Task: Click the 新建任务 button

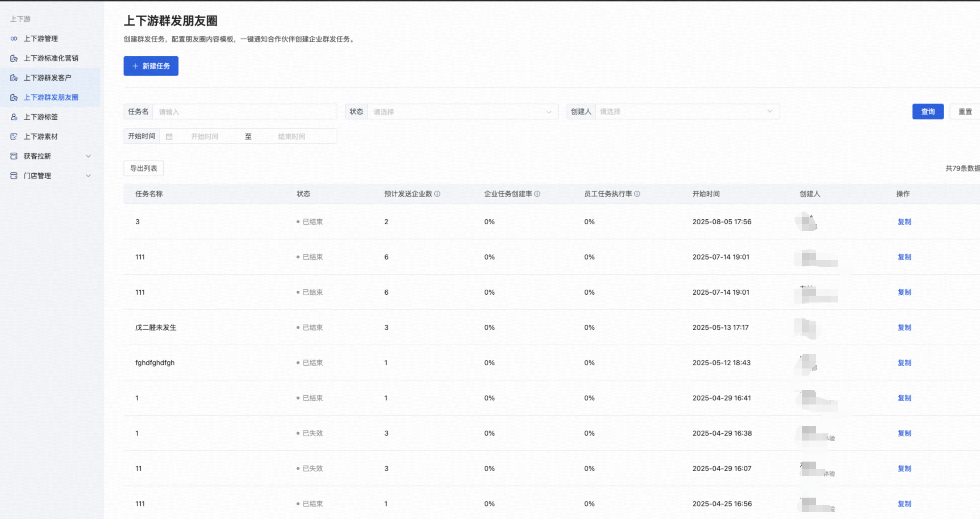Action: point(151,66)
